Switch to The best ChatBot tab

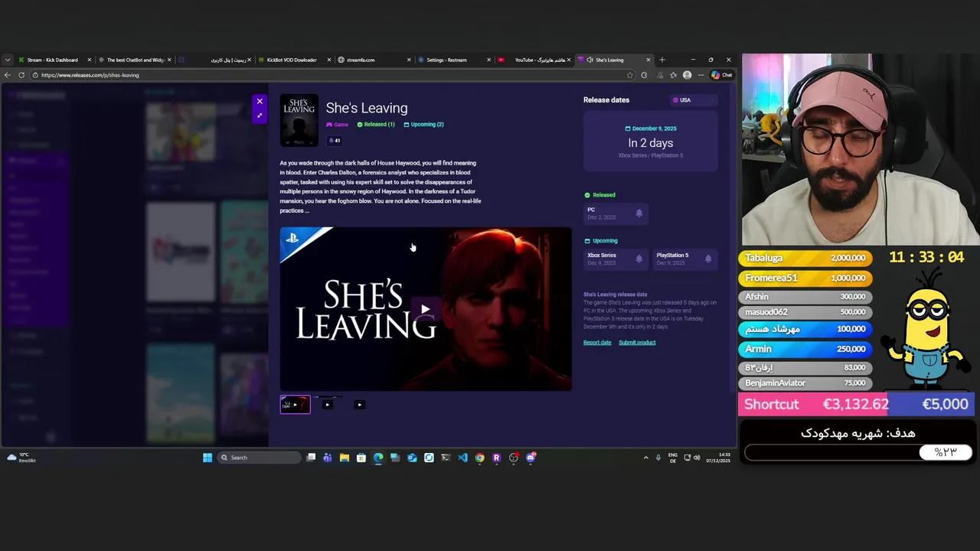click(136, 60)
